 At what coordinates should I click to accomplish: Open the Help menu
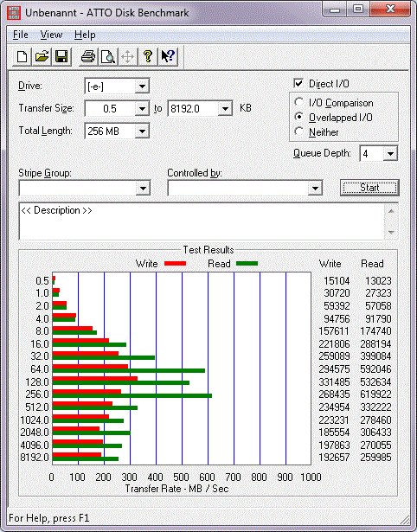[x=85, y=35]
